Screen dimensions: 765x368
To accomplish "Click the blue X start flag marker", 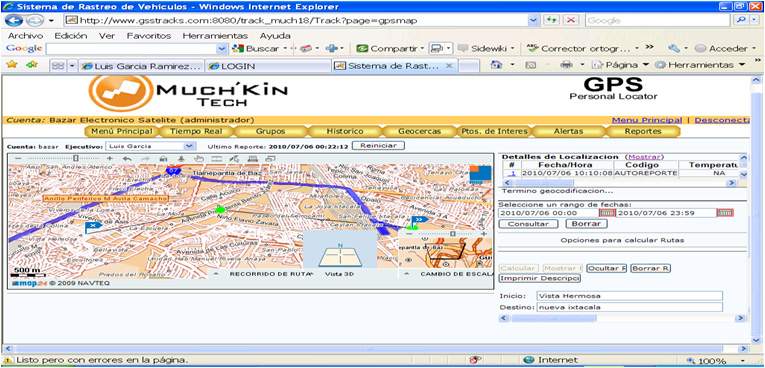I will coord(93,226).
